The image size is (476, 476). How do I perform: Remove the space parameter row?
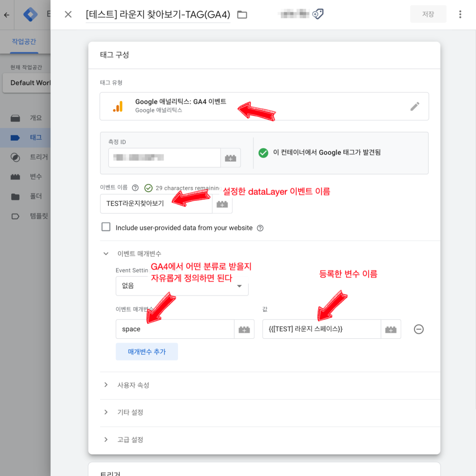click(x=419, y=329)
